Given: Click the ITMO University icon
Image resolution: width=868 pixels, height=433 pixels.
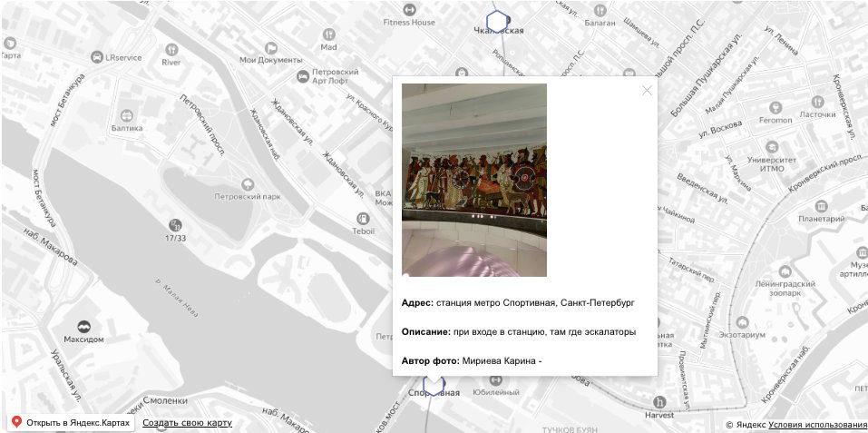Looking at the screenshot, I should pyautogui.click(x=771, y=147).
